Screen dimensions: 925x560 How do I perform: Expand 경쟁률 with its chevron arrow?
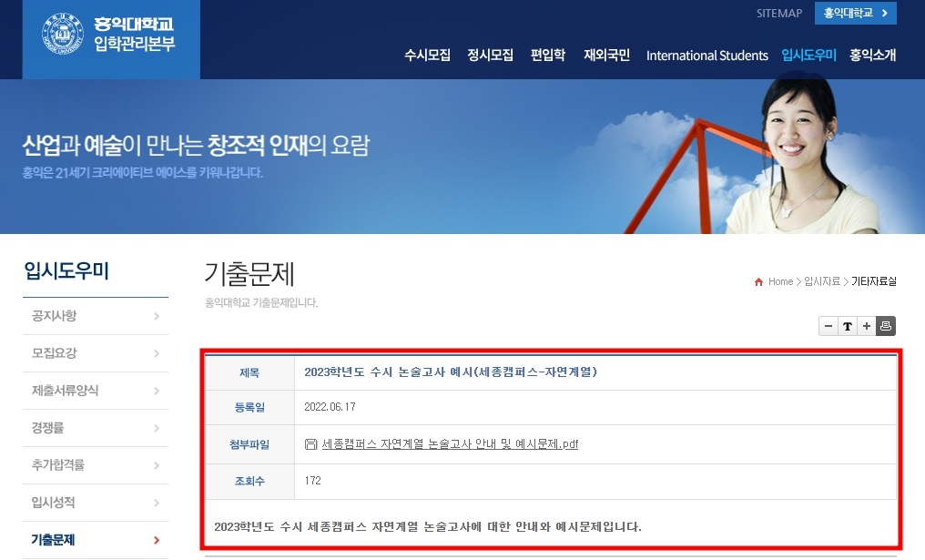click(157, 428)
